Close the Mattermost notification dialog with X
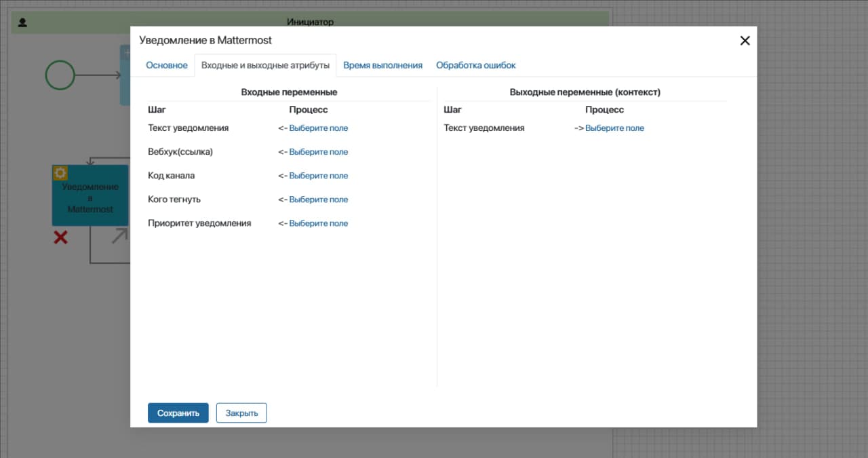868x458 pixels. [x=745, y=41]
